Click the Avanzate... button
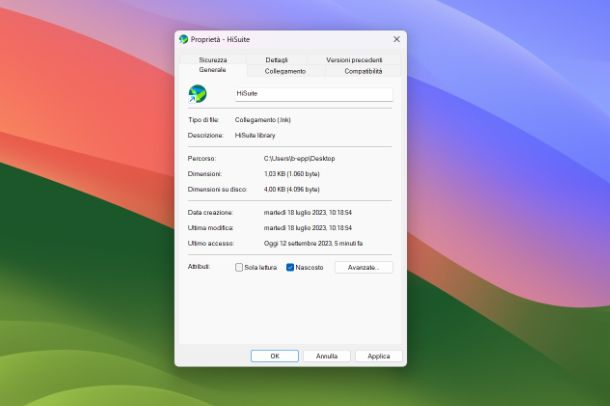The width and height of the screenshot is (610, 406). [364, 268]
